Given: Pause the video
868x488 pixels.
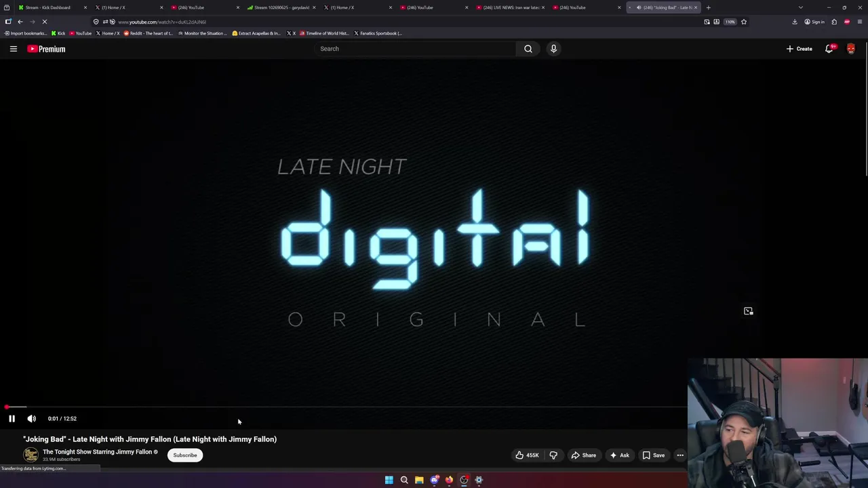Looking at the screenshot, I should point(12,419).
